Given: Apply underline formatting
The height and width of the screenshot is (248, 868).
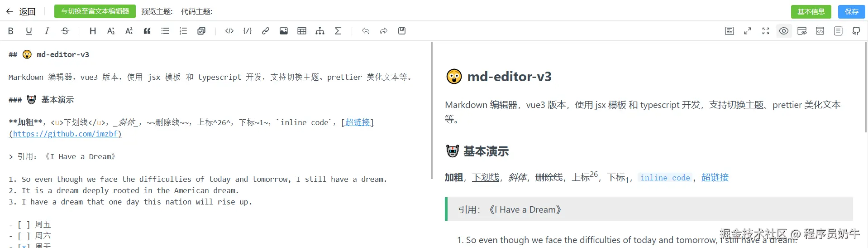Looking at the screenshot, I should 29,31.
